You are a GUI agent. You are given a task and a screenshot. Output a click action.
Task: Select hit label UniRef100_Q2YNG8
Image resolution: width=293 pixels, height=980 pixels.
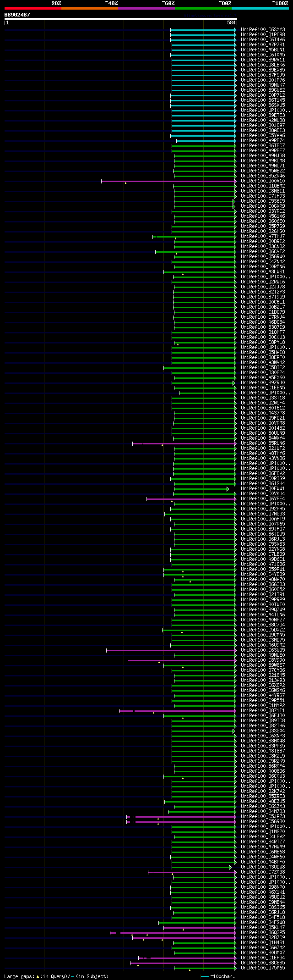263,549
